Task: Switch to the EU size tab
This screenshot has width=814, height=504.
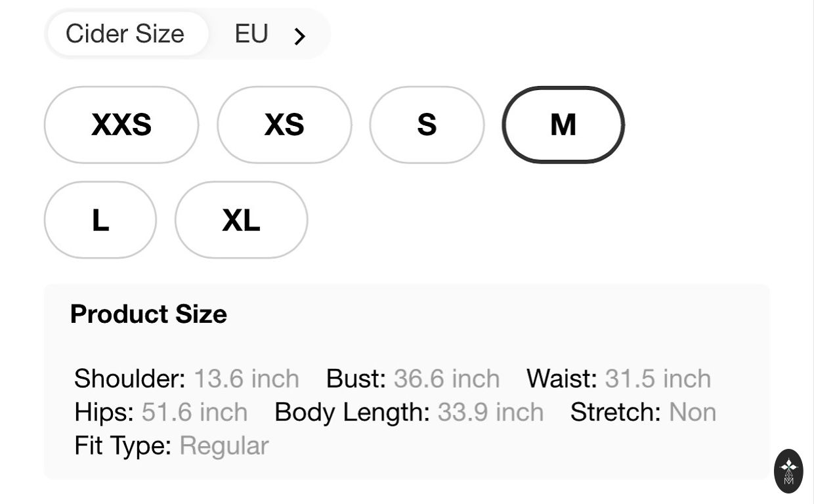Action: (251, 34)
